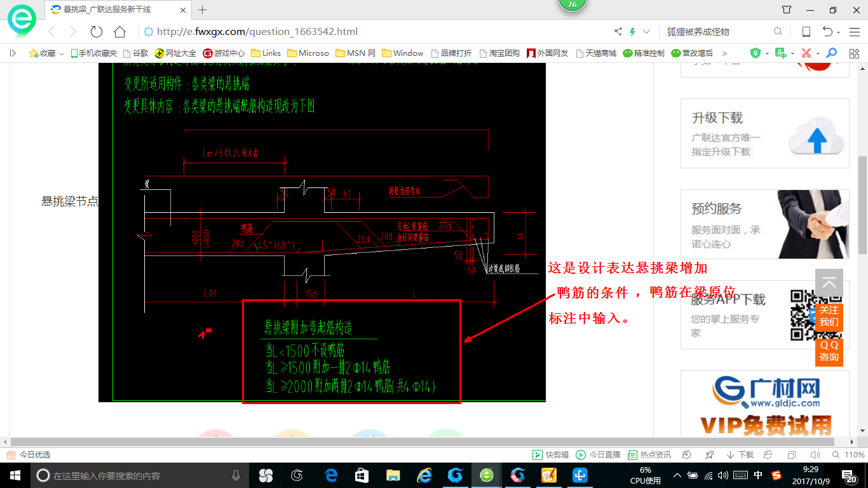Screen dimensions: 868x488
Task: Open the 广材网 VIP免费试用 banner
Action: pyautogui.click(x=765, y=404)
